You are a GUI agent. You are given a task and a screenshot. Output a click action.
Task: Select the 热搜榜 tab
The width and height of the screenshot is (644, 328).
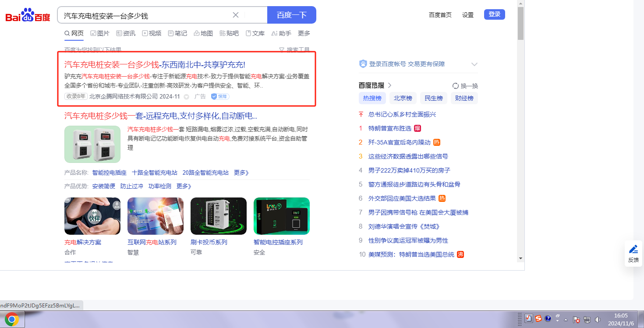[x=372, y=98]
